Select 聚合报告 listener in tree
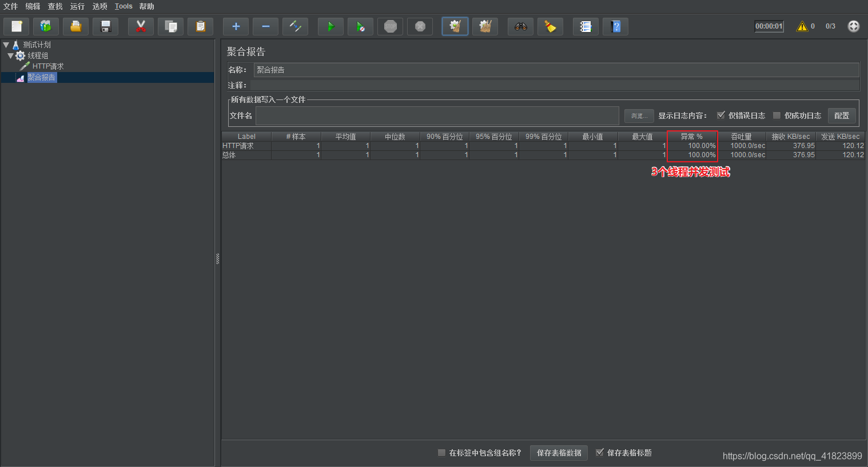The width and height of the screenshot is (868, 467). (x=42, y=77)
